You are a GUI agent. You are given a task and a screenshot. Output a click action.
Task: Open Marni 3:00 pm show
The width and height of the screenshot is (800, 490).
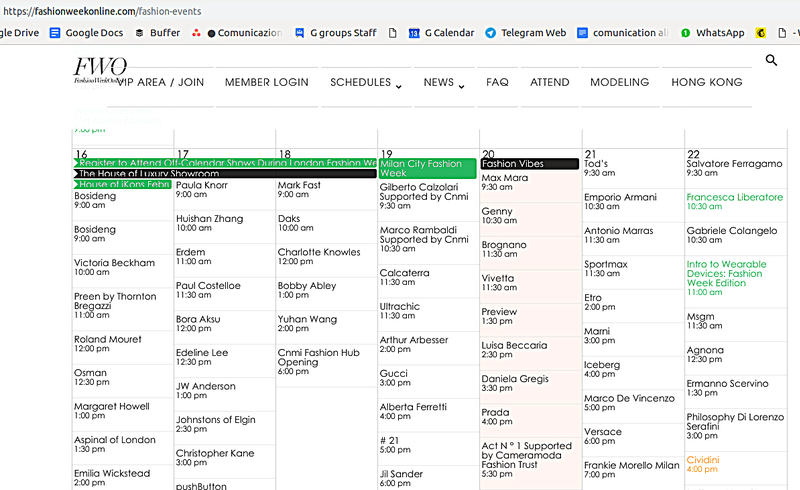599,335
